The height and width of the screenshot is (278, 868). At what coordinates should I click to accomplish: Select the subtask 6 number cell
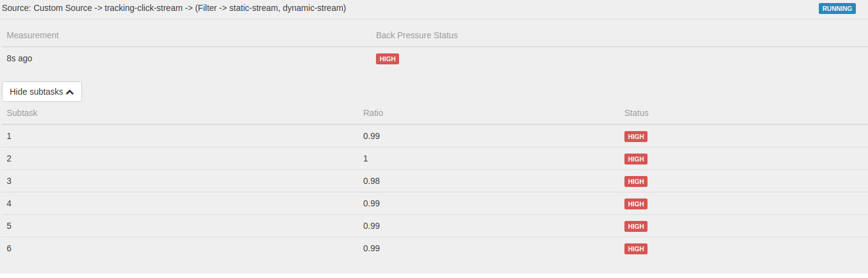(x=9, y=248)
